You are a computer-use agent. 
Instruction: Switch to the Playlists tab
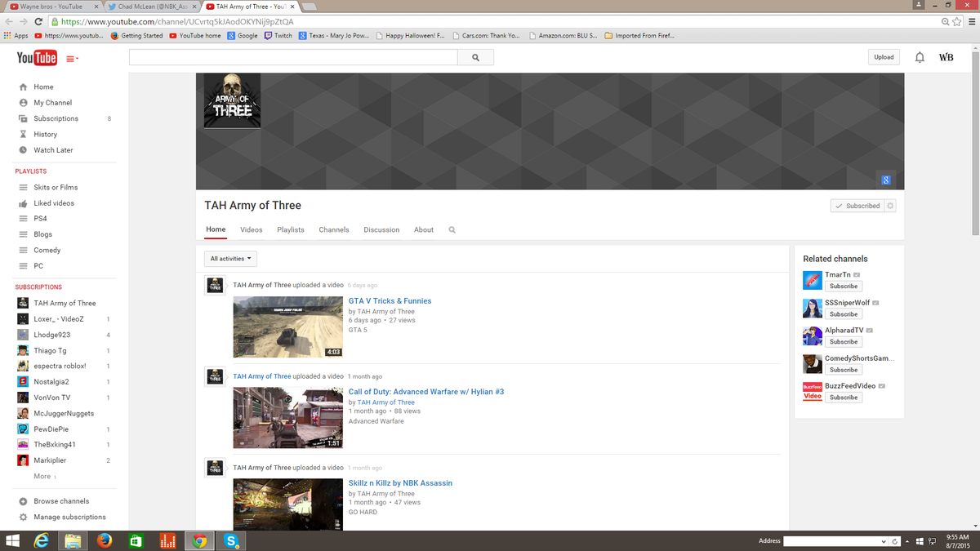[x=291, y=230]
